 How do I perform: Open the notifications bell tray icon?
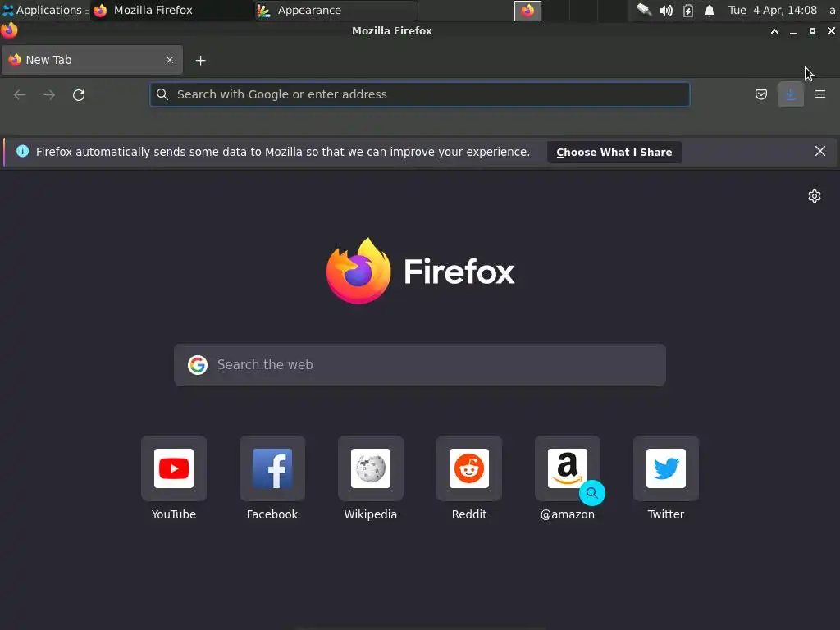tap(710, 11)
